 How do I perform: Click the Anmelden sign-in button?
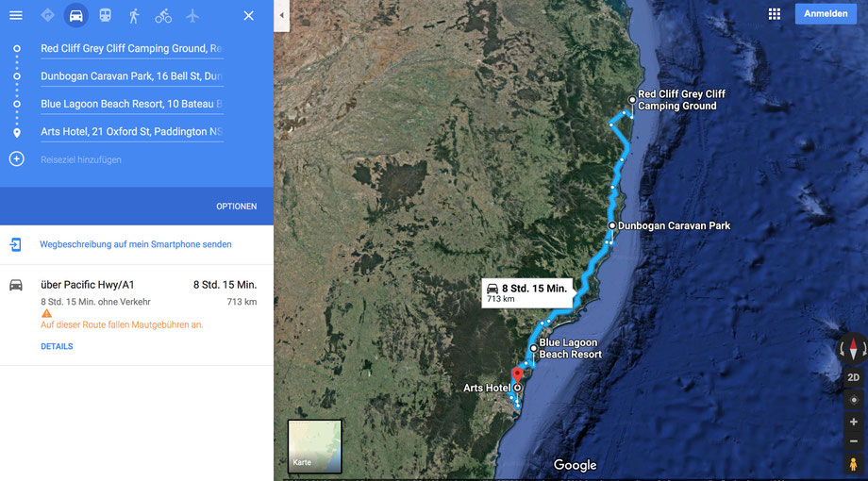[826, 14]
